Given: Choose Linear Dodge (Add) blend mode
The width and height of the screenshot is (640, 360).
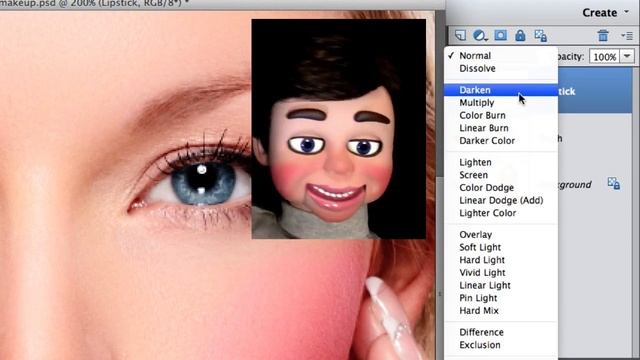Looking at the screenshot, I should [501, 200].
